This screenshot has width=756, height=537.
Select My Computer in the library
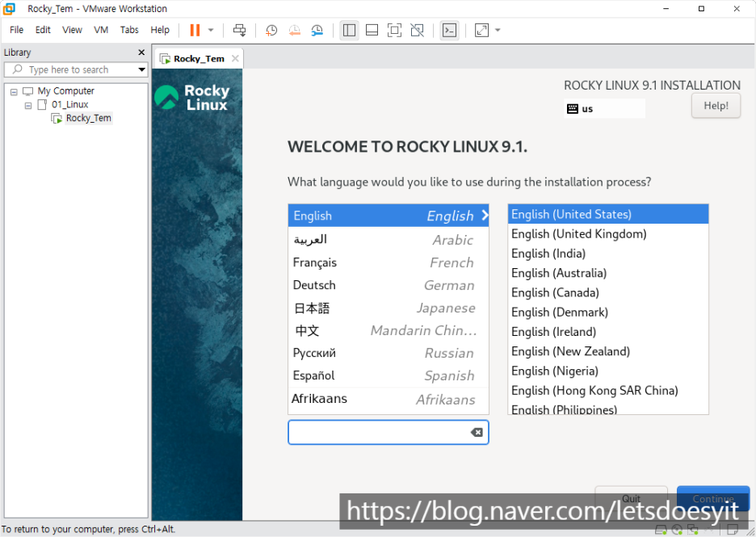(x=66, y=90)
